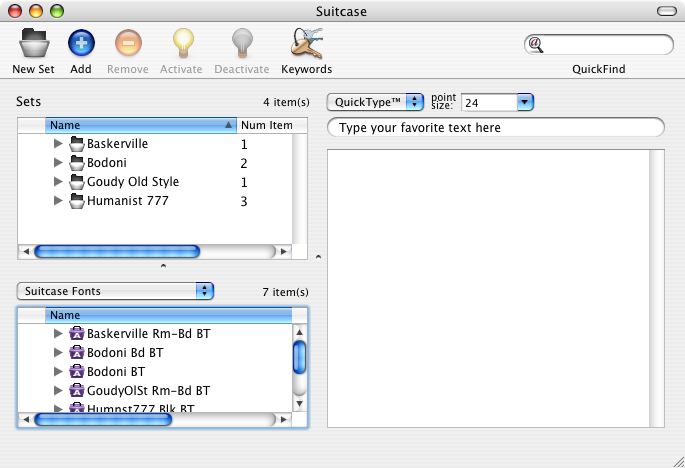Click fonts list horizontal scrollbar thumb
The height and width of the screenshot is (468, 685).
tap(103, 419)
